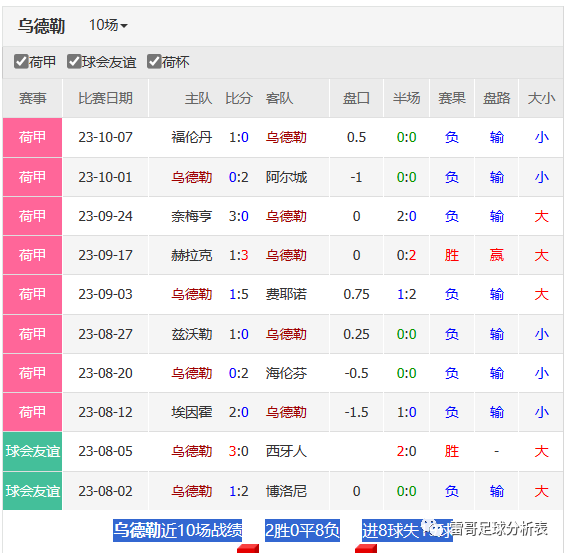
Task: Uncheck the 荷甲 league checkbox
Action: pyautogui.click(x=21, y=62)
